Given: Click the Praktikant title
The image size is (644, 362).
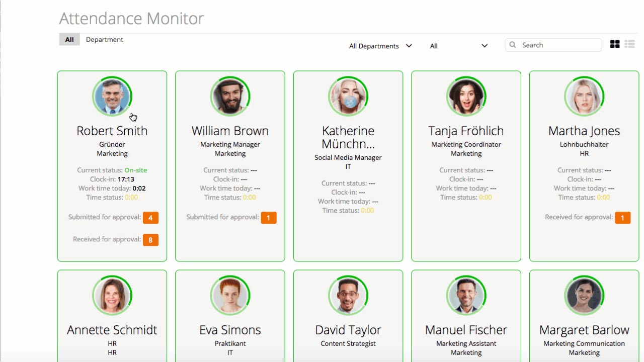Looking at the screenshot, I should pyautogui.click(x=230, y=343).
